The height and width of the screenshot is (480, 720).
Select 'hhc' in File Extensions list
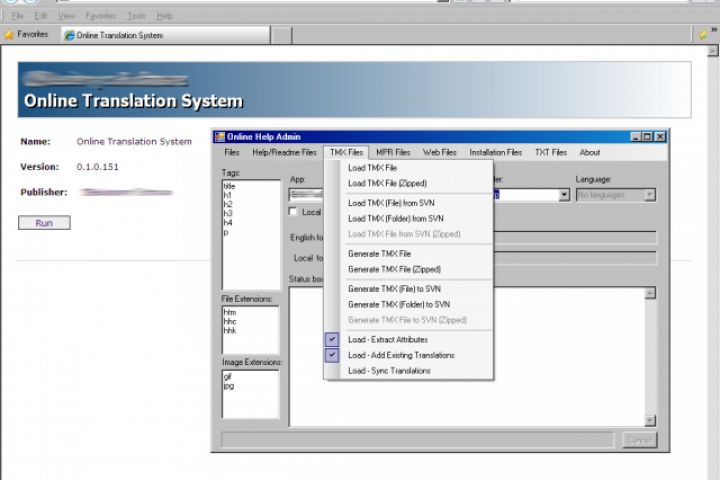(x=230, y=322)
